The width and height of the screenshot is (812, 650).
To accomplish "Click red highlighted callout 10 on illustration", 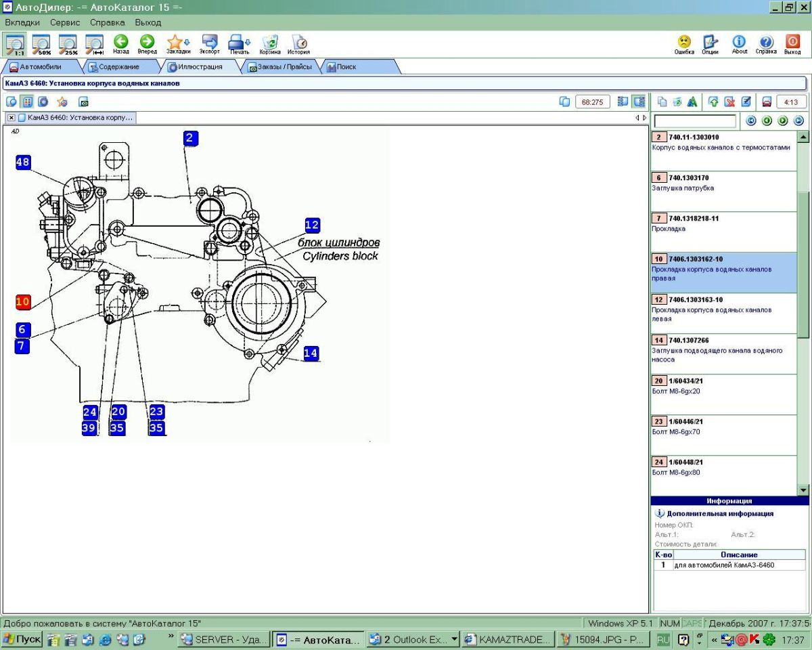I will (x=23, y=302).
